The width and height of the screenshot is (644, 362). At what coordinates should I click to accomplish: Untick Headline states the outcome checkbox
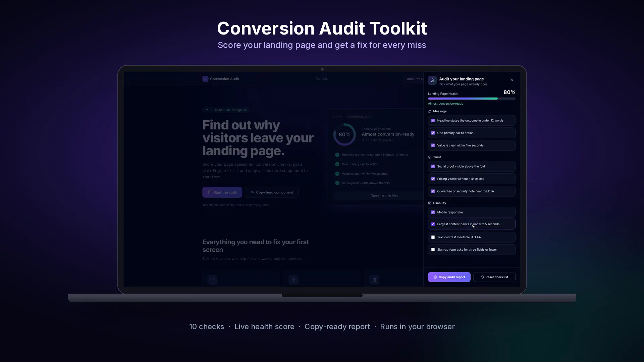pos(433,121)
